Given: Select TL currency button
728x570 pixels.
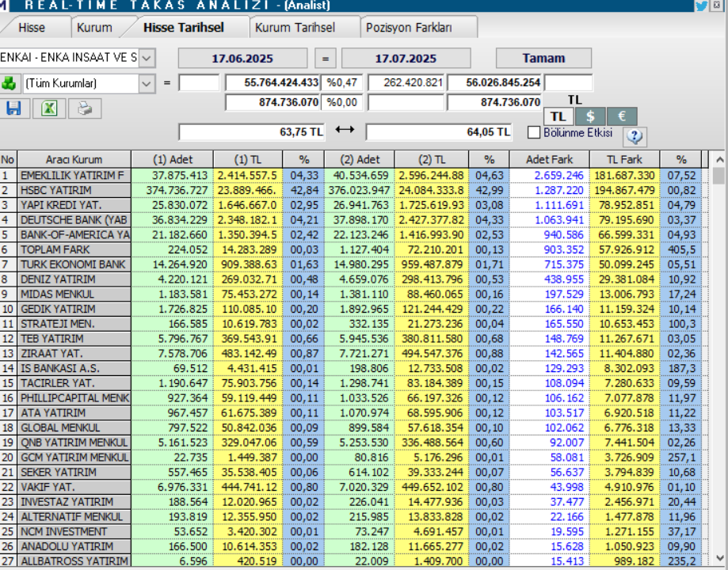Looking at the screenshot, I should (x=558, y=116).
